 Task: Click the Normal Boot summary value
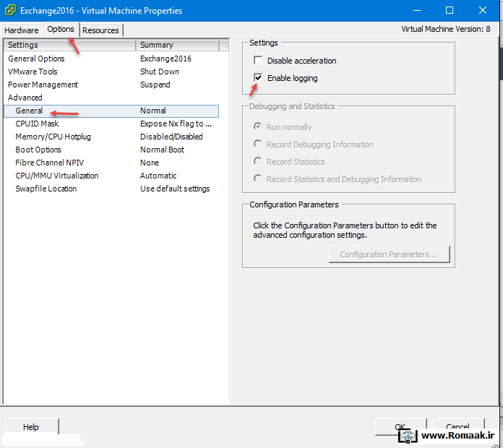tap(162, 150)
